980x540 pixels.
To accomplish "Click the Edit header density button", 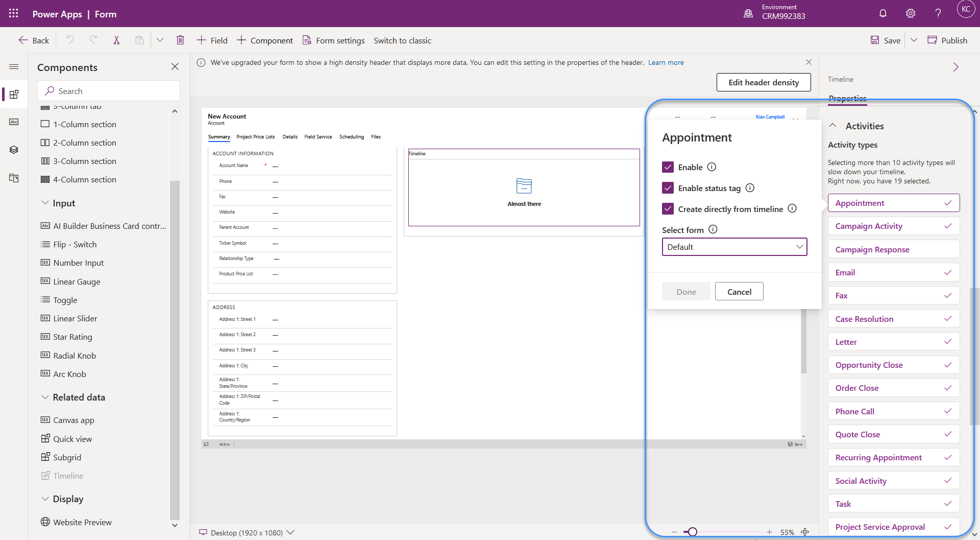I will click(763, 82).
